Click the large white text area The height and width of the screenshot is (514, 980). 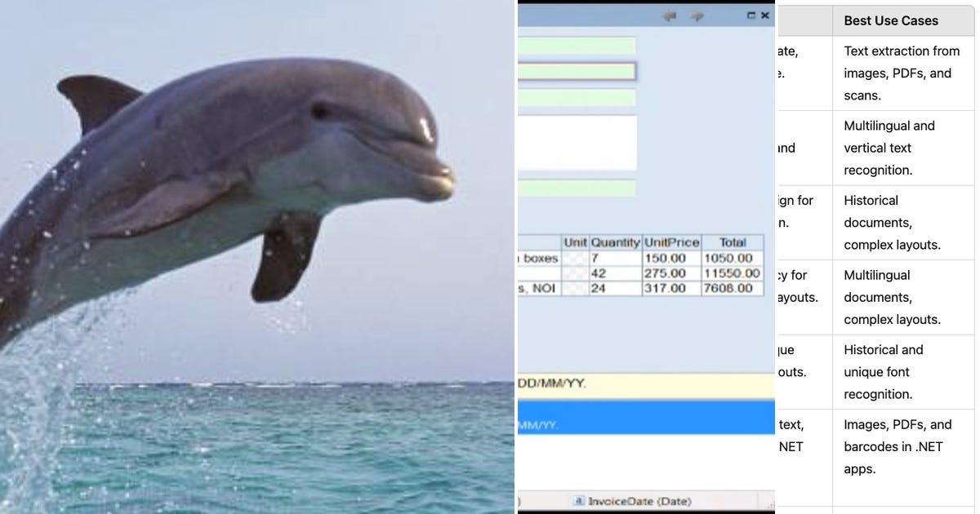point(577,143)
